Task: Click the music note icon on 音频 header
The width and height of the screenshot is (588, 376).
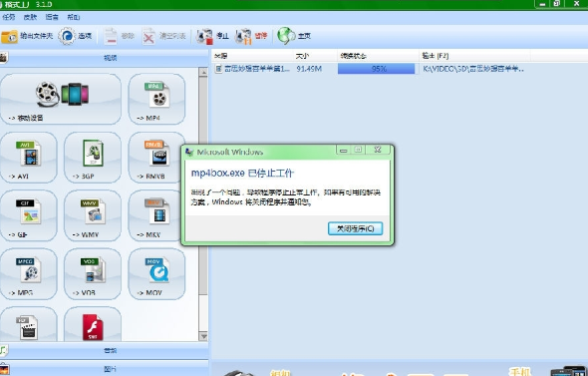Action: point(3,350)
